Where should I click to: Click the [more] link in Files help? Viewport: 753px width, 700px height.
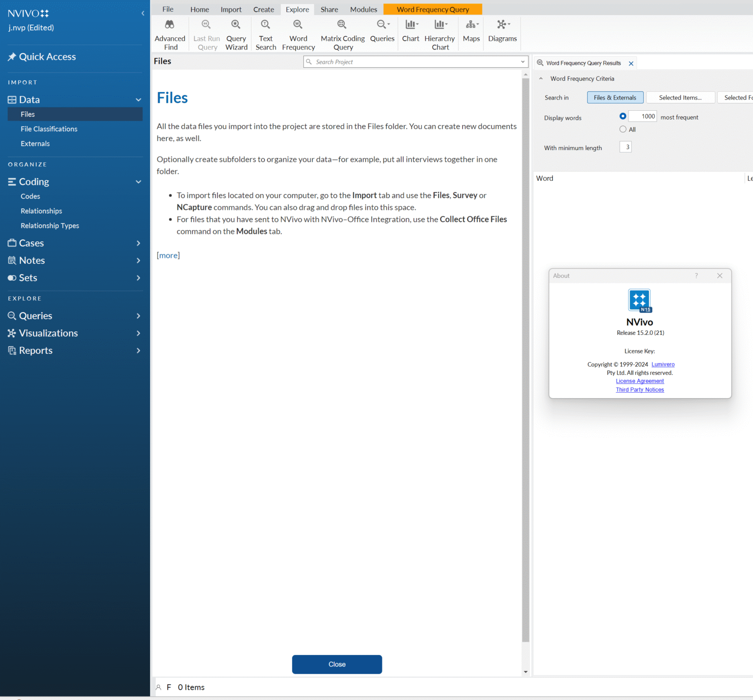pyautogui.click(x=168, y=255)
